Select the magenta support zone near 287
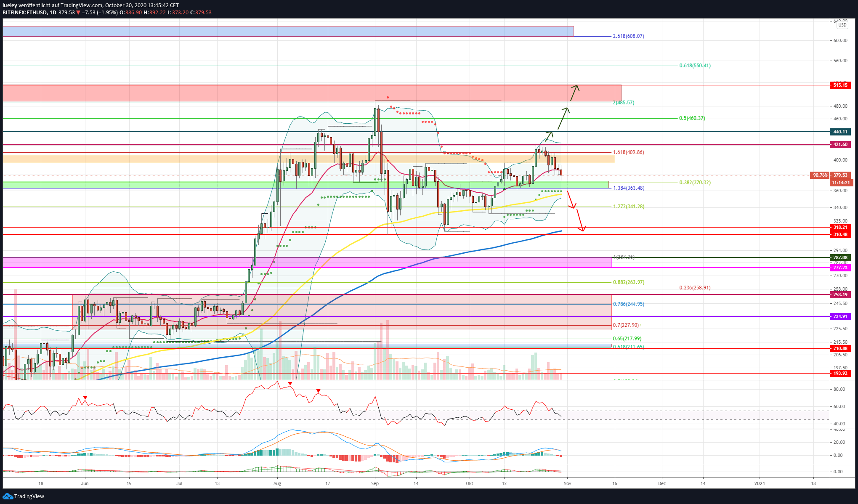Image resolution: width=858 pixels, height=504 pixels. pos(307,262)
